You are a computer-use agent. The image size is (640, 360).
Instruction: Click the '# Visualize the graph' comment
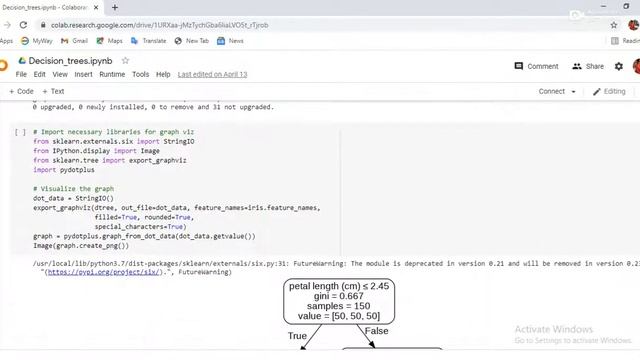73,189
